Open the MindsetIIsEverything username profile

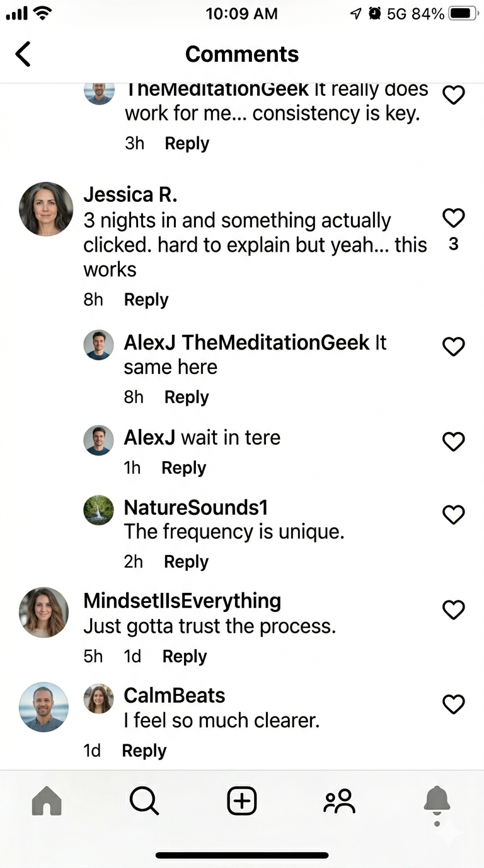pos(182,601)
